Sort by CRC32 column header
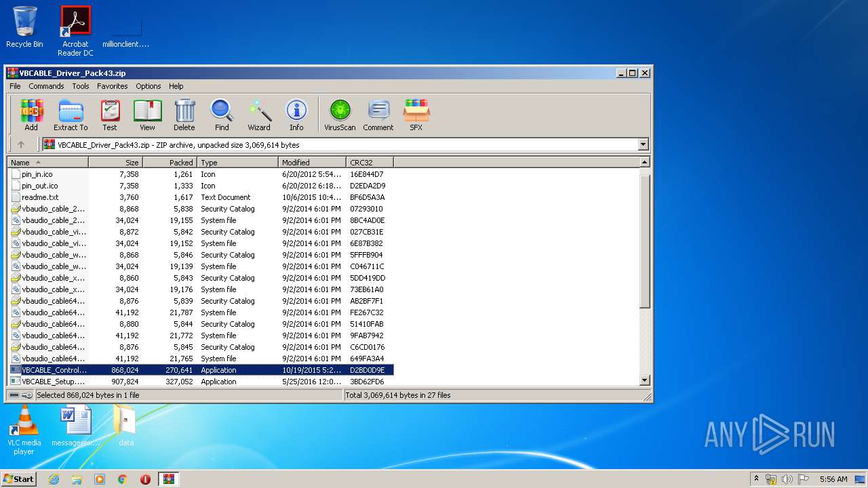 370,162
